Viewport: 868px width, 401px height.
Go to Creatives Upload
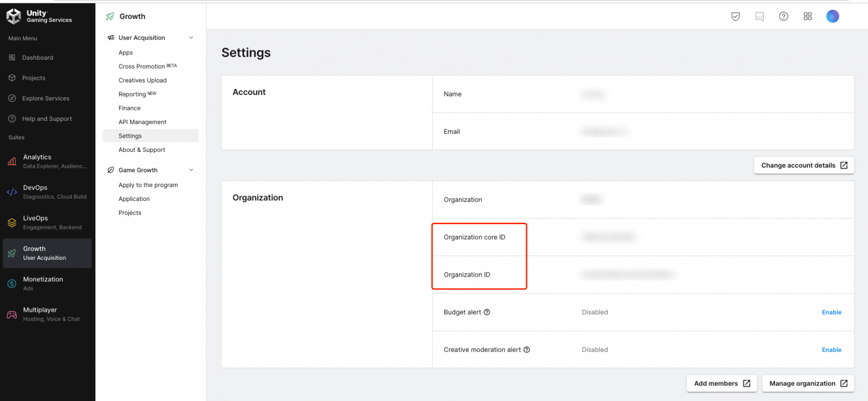click(x=143, y=80)
